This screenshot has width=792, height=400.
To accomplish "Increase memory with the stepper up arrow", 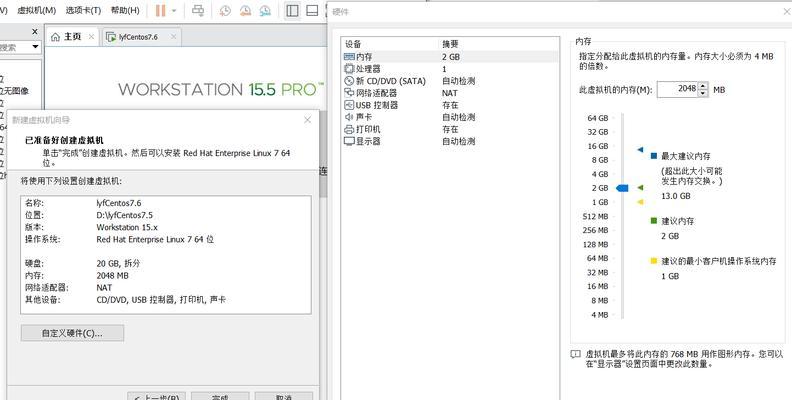I will [703, 85].
